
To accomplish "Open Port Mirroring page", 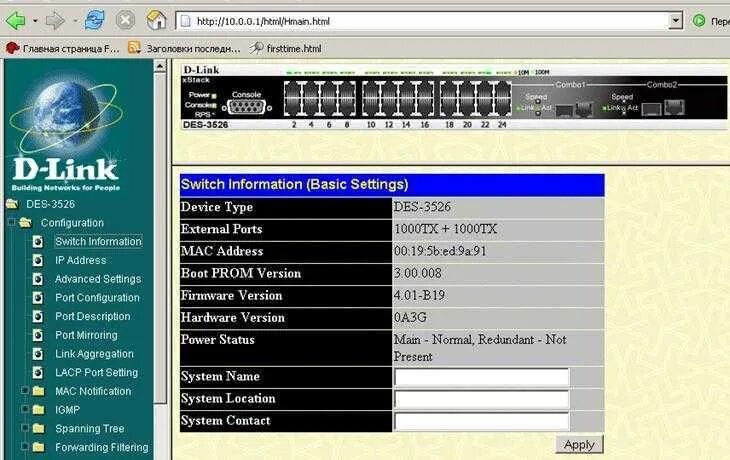I will point(86,335).
